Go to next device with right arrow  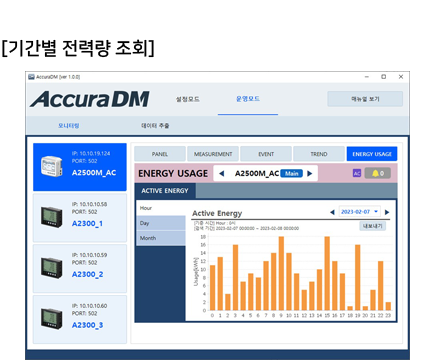310,173
